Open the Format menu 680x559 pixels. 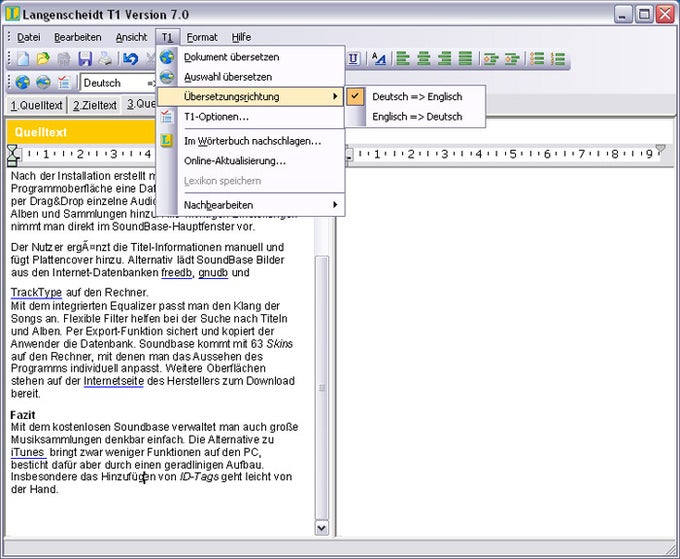(x=202, y=37)
